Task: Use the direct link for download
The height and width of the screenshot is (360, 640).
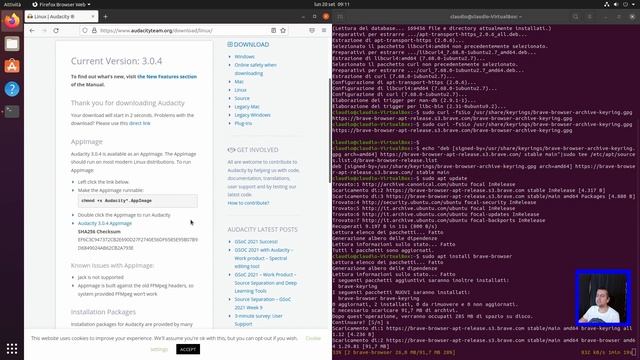Action: click(140, 123)
